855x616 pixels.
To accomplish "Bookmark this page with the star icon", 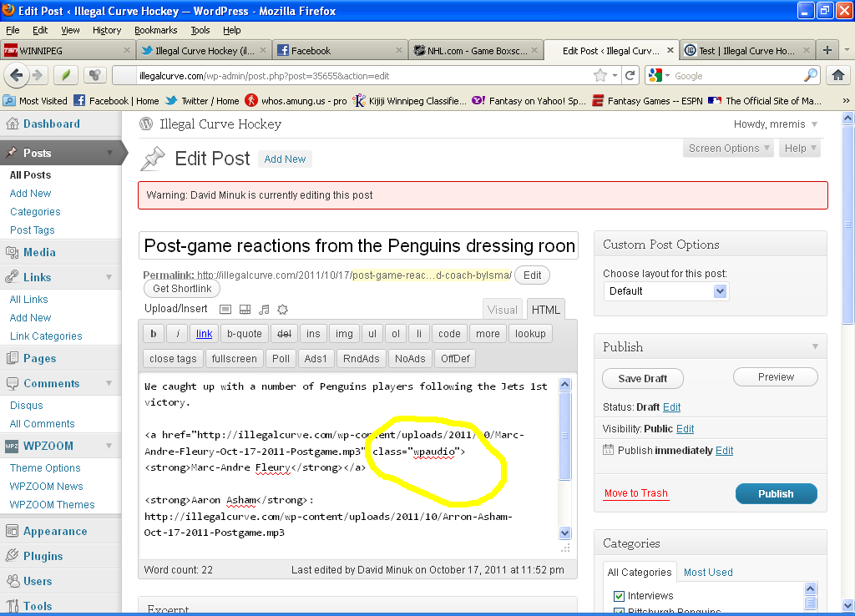I will 600,75.
